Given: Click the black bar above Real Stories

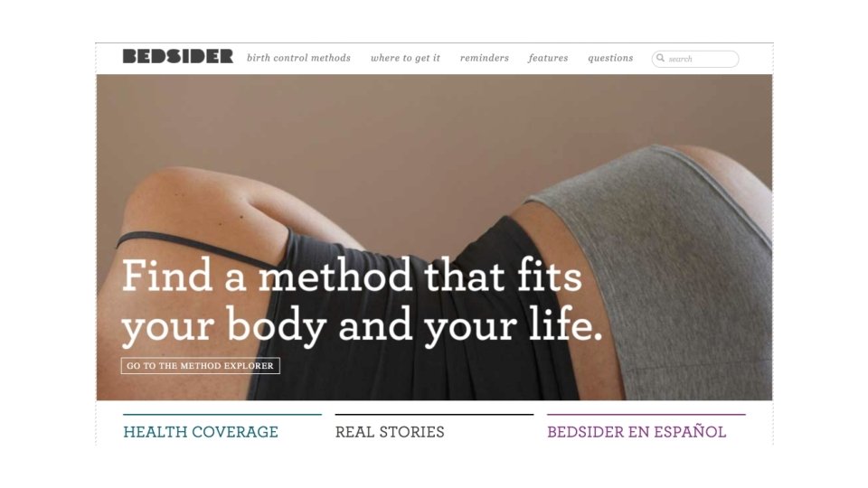Looking at the screenshot, I should [x=434, y=415].
